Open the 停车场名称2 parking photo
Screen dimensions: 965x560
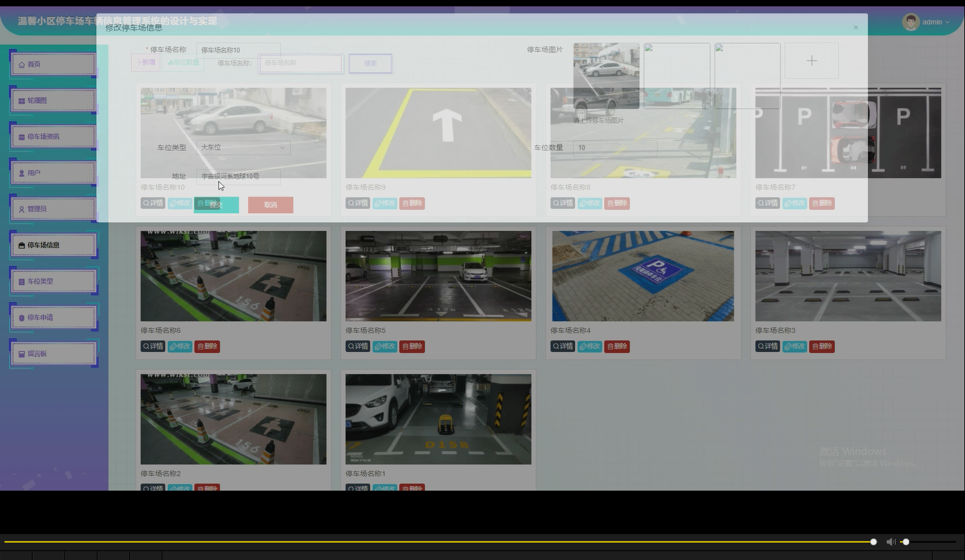234,419
